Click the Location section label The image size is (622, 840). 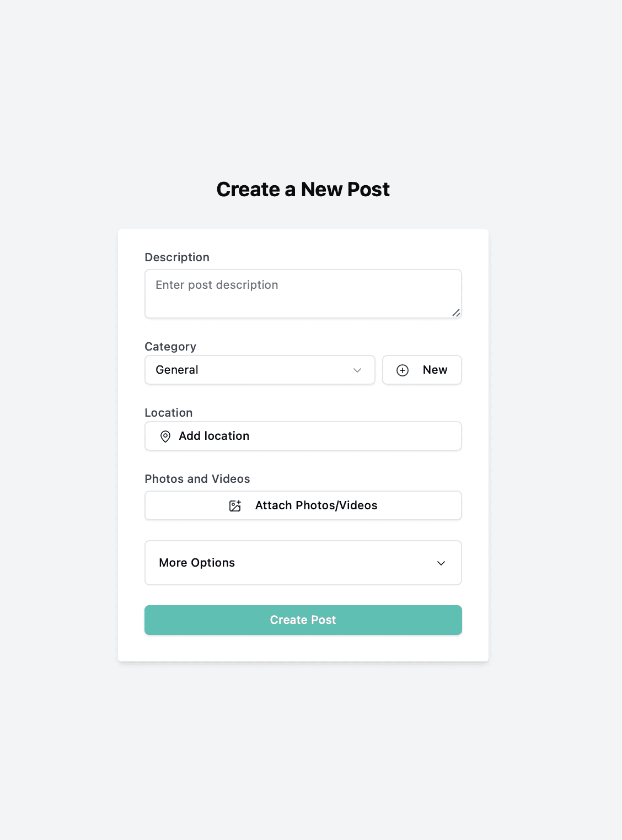tap(168, 412)
